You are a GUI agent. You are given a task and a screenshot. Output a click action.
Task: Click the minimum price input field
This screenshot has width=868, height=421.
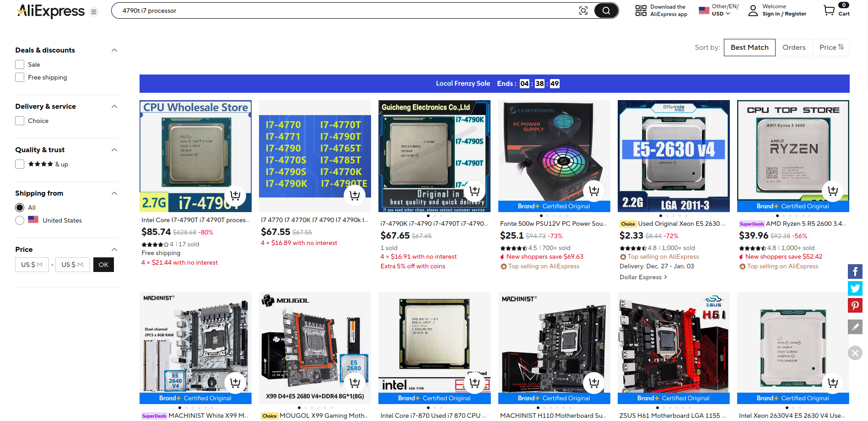click(32, 265)
